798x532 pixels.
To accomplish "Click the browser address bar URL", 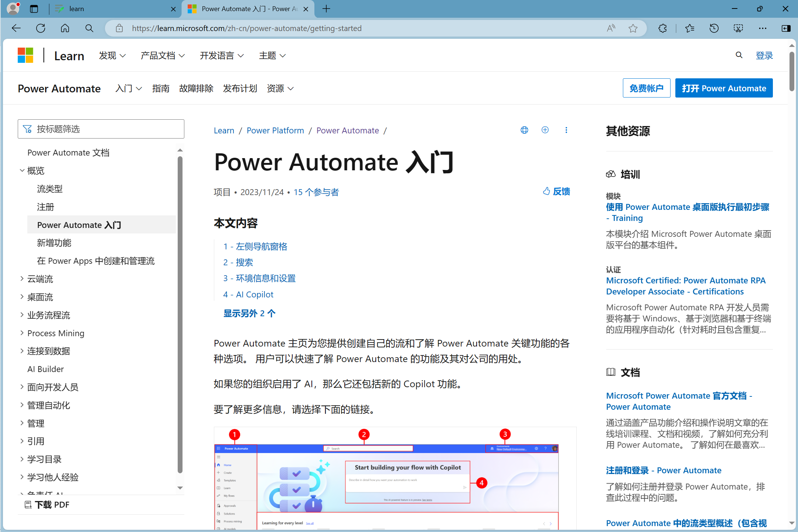I will coord(247,28).
